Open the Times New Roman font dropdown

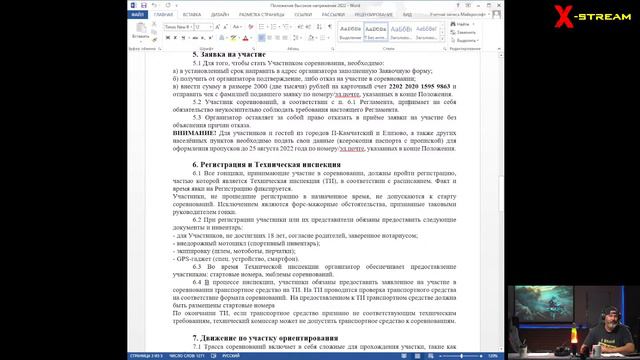click(x=192, y=27)
